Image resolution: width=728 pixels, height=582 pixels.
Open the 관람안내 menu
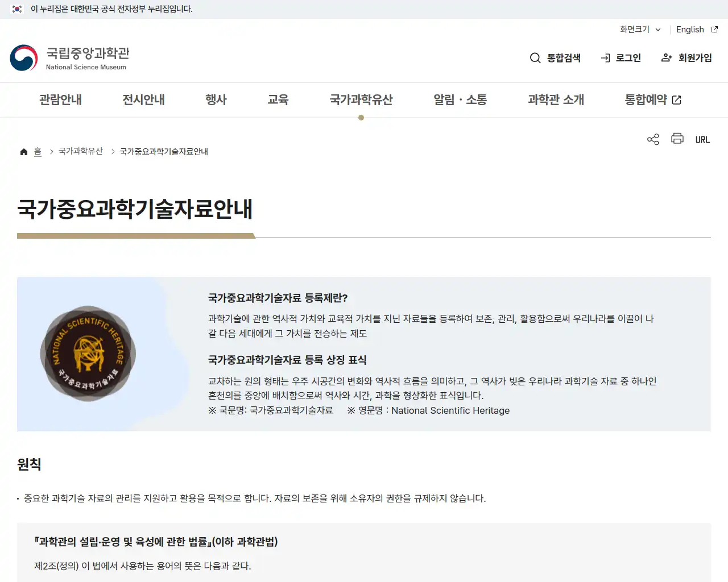pos(61,99)
